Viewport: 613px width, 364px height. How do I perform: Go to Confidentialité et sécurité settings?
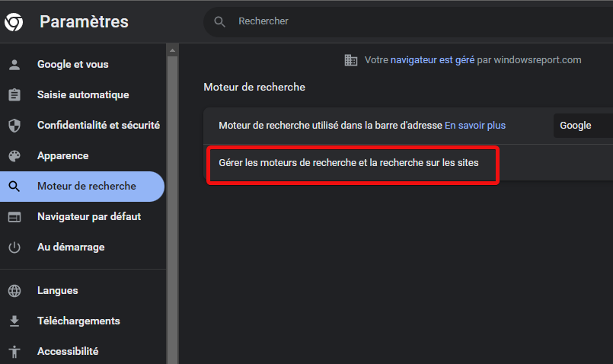click(x=98, y=125)
